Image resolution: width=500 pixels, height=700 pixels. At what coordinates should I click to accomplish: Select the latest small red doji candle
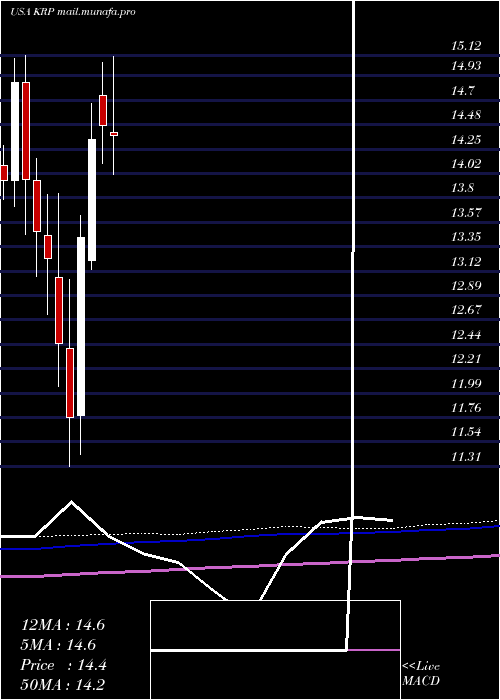click(114, 133)
